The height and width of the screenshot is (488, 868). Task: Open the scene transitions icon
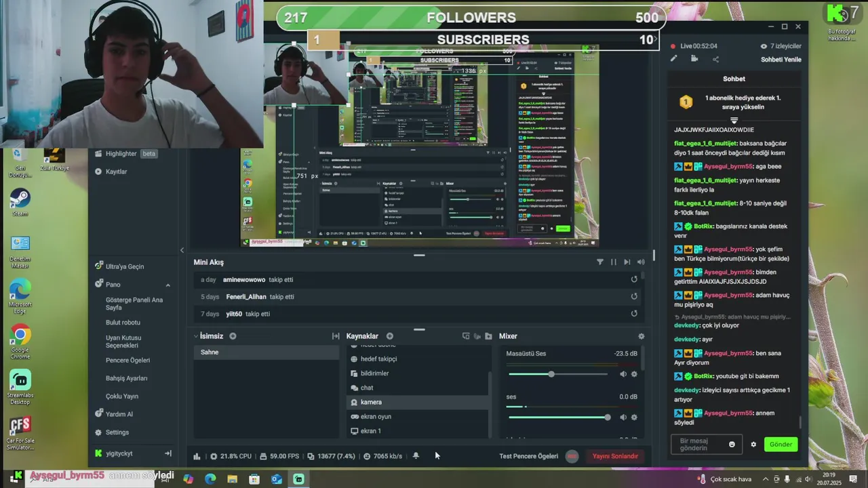pyautogui.click(x=336, y=336)
